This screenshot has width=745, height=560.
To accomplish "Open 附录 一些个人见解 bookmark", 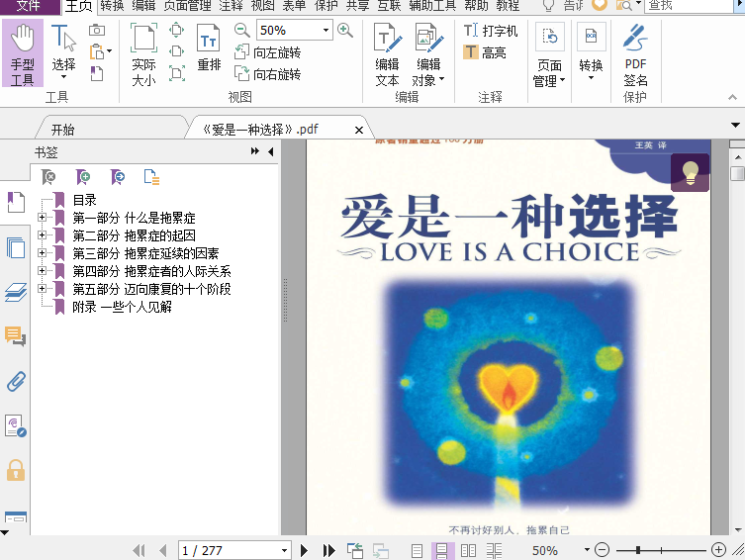I will 122,307.
